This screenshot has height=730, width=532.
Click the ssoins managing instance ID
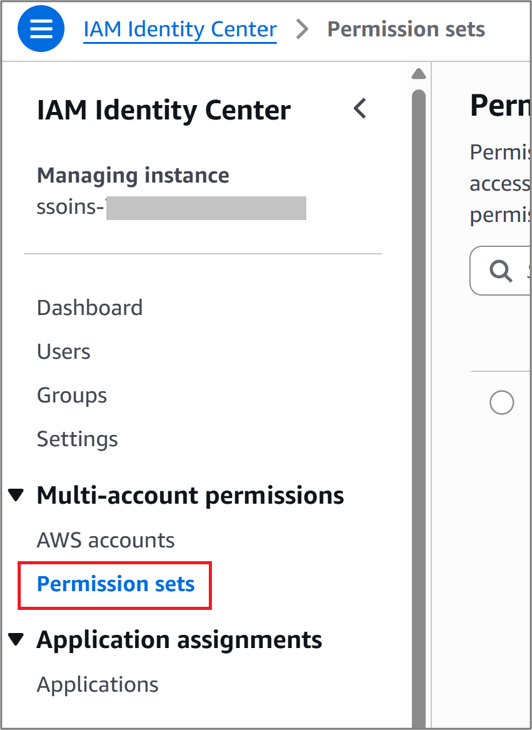point(171,207)
